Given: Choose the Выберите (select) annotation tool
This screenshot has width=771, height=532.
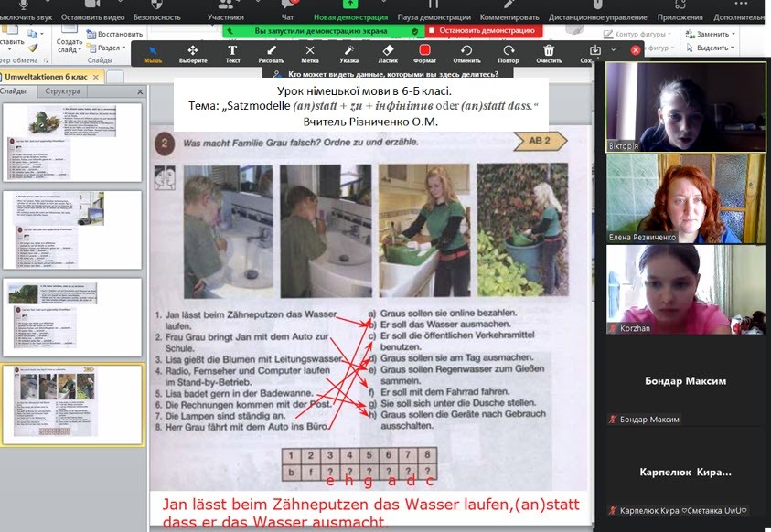Looking at the screenshot, I should tap(193, 54).
